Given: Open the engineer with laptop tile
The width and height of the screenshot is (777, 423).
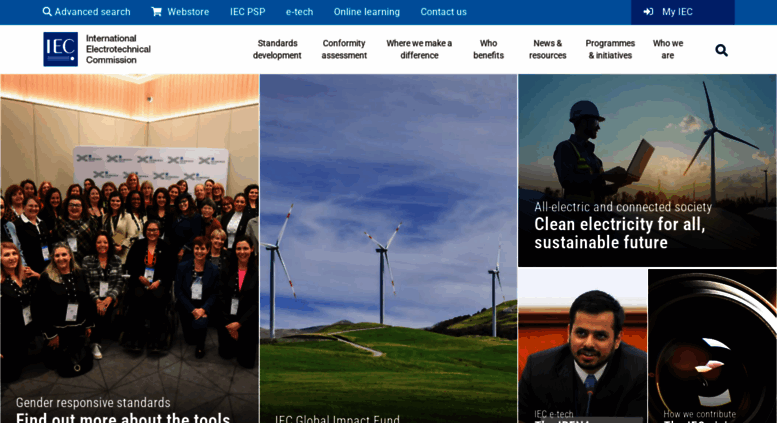Looking at the screenshot, I should tap(647, 170).
